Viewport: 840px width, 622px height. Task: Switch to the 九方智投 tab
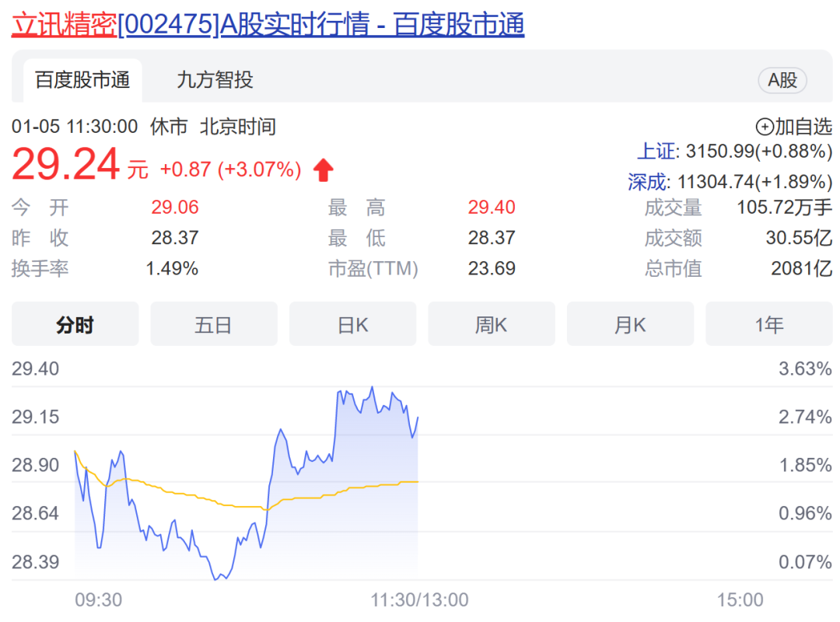(215, 80)
